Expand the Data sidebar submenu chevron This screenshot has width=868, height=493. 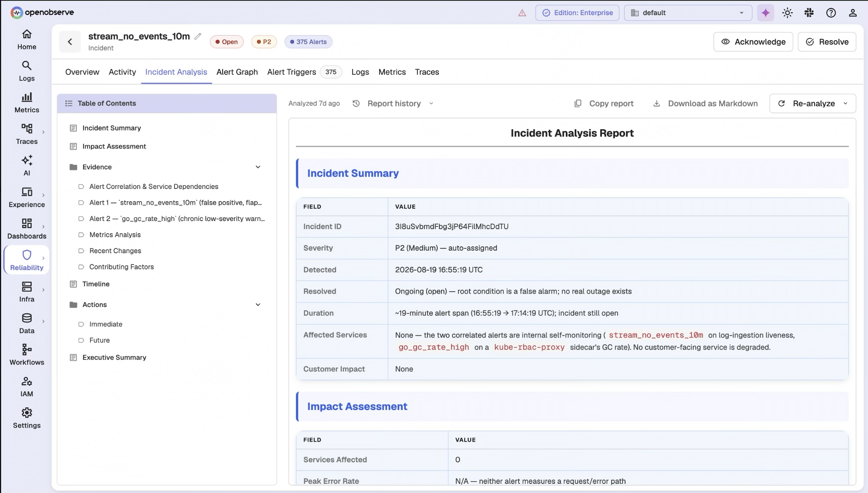(x=43, y=321)
